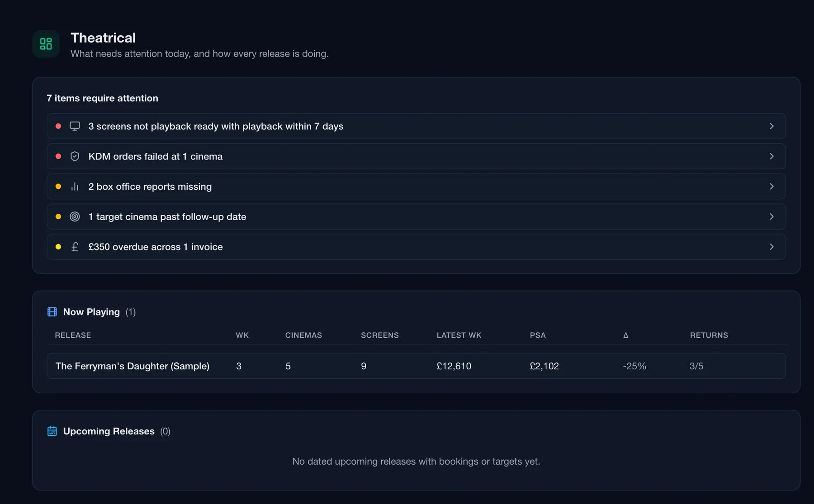The height and width of the screenshot is (504, 814).
Task: Click the pound sign icon for overdue invoice
Action: pyautogui.click(x=75, y=247)
